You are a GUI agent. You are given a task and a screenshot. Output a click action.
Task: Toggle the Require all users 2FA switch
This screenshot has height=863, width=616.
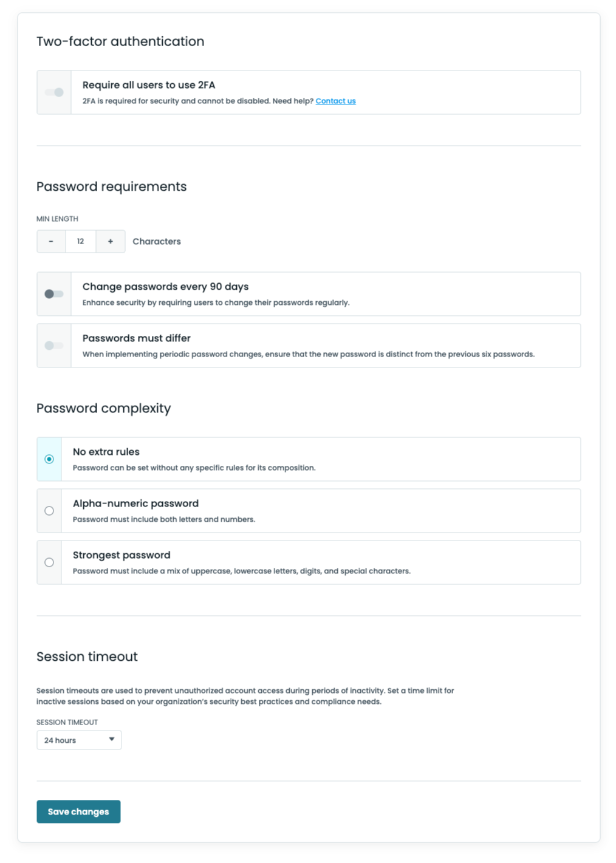54,92
